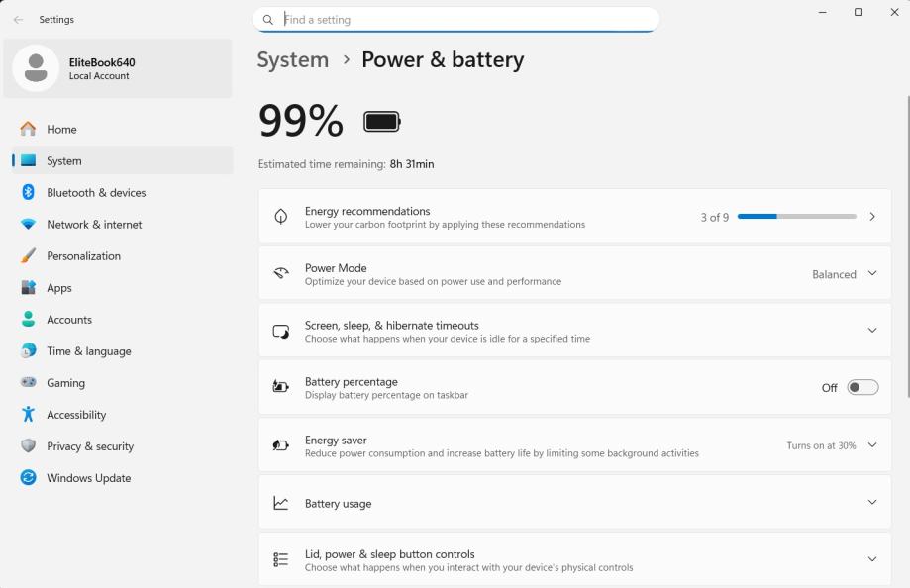
Task: Toggle the Battery percentage switch
Action: pyautogui.click(x=862, y=387)
